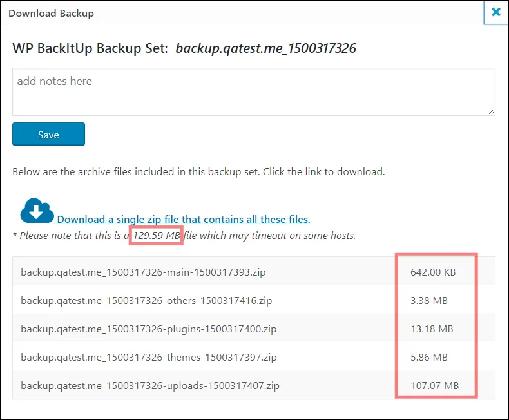Click in the add notes text area
The height and width of the screenshot is (420, 509).
coord(253,92)
